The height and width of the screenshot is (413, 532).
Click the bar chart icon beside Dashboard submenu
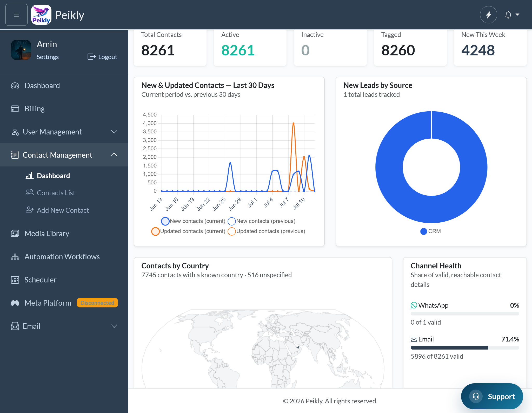(30, 176)
